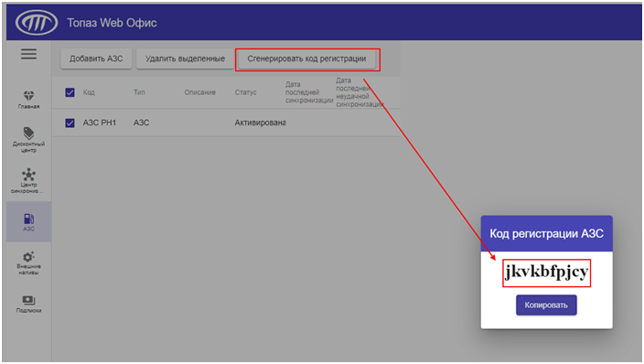This screenshot has height=364, width=644.
Task: Click Сгенерировать код регистрации button
Action: pos(306,59)
